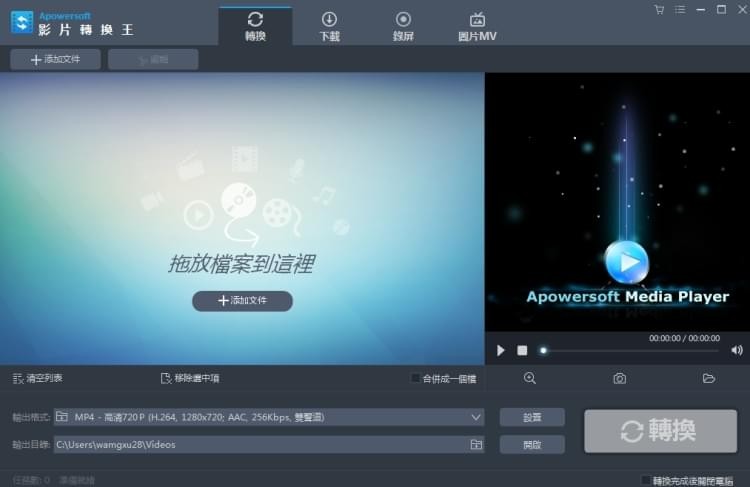The height and width of the screenshot is (487, 750).
Task: Minimize the application window
Action: click(x=701, y=10)
